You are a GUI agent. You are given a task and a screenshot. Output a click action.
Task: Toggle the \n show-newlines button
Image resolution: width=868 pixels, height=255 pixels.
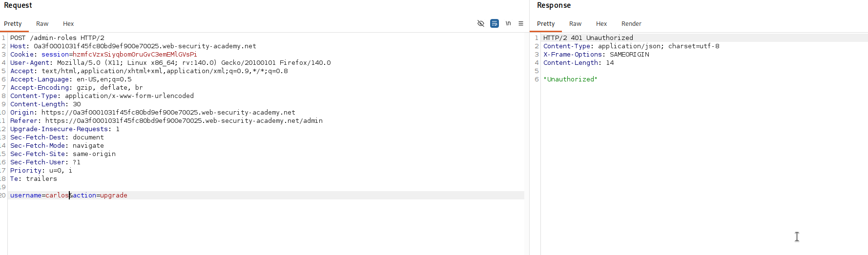point(508,23)
